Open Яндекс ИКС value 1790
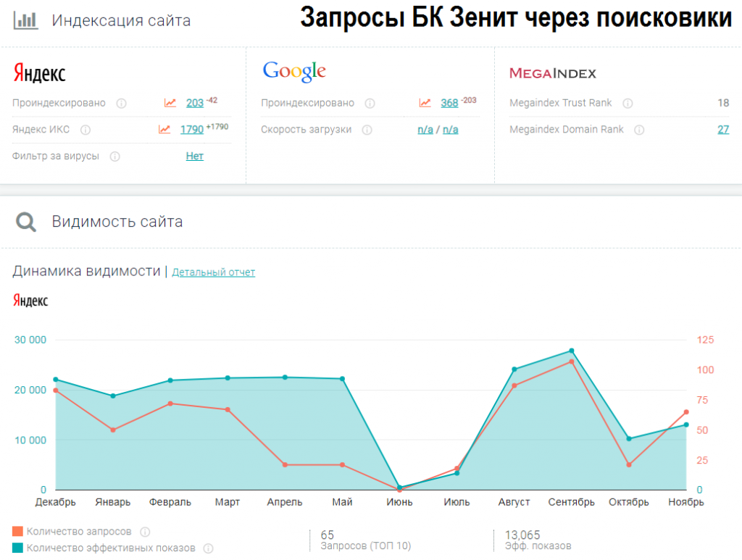This screenshot has width=742, height=560. (191, 130)
